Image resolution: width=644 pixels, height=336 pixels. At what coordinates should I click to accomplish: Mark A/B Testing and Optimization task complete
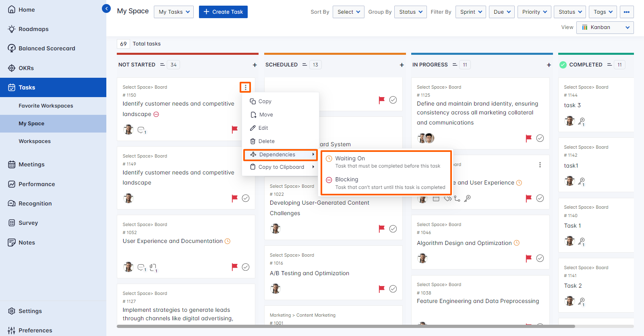coord(393,289)
